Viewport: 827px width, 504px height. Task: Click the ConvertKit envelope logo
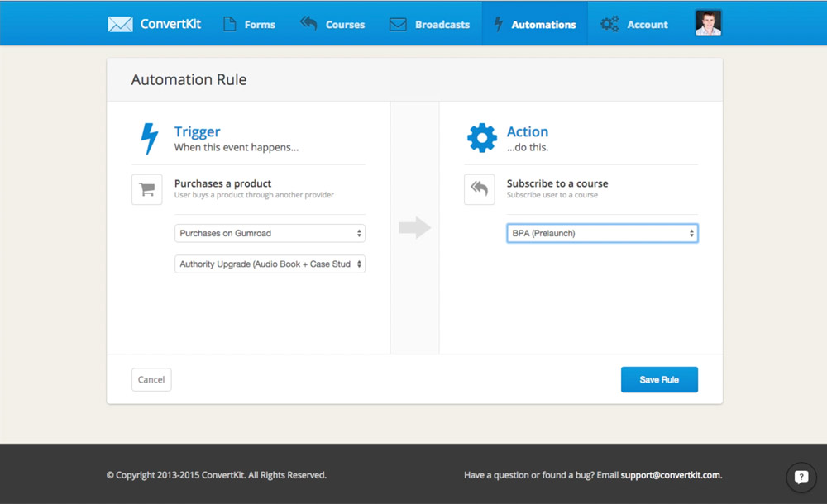[120, 24]
